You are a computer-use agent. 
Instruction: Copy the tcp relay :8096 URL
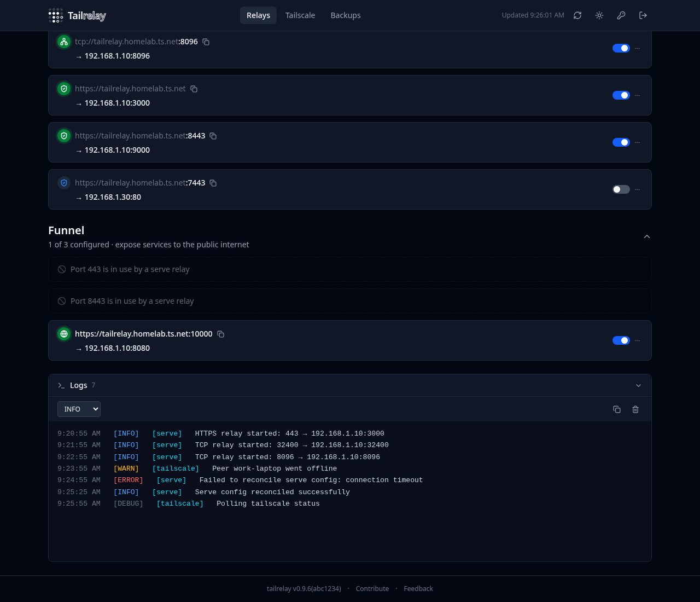coord(206,42)
